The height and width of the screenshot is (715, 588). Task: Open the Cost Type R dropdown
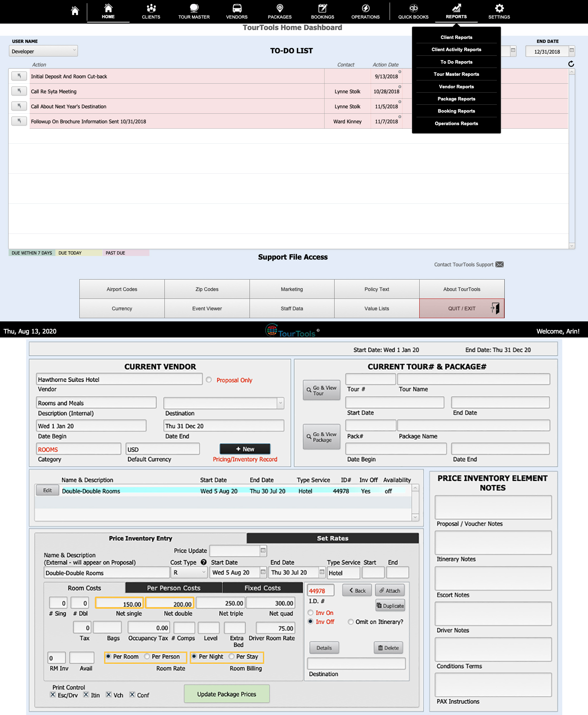pyautogui.click(x=189, y=572)
